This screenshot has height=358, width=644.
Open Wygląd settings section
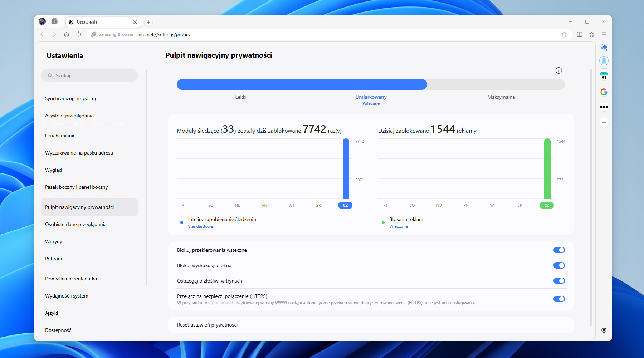[x=53, y=170]
